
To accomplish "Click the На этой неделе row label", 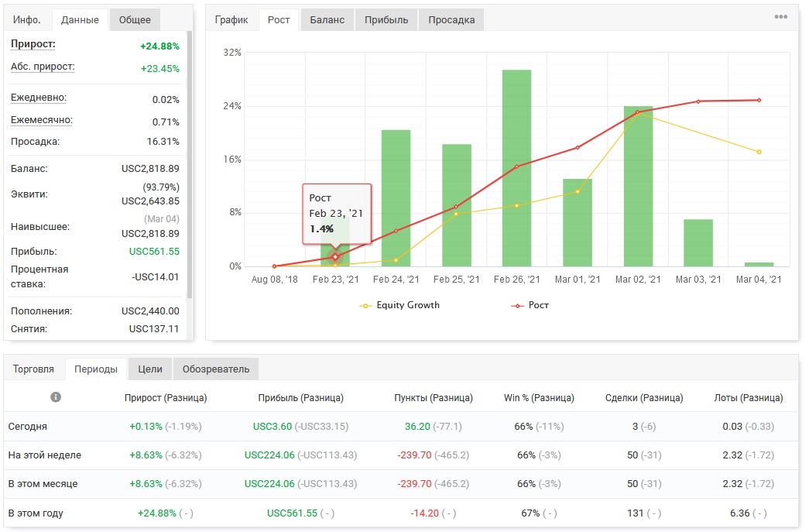I will coord(44,455).
